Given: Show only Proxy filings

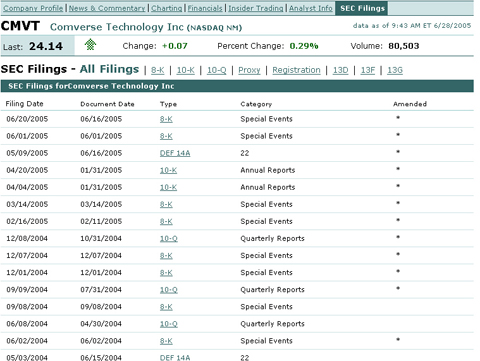Looking at the screenshot, I should click(249, 70).
